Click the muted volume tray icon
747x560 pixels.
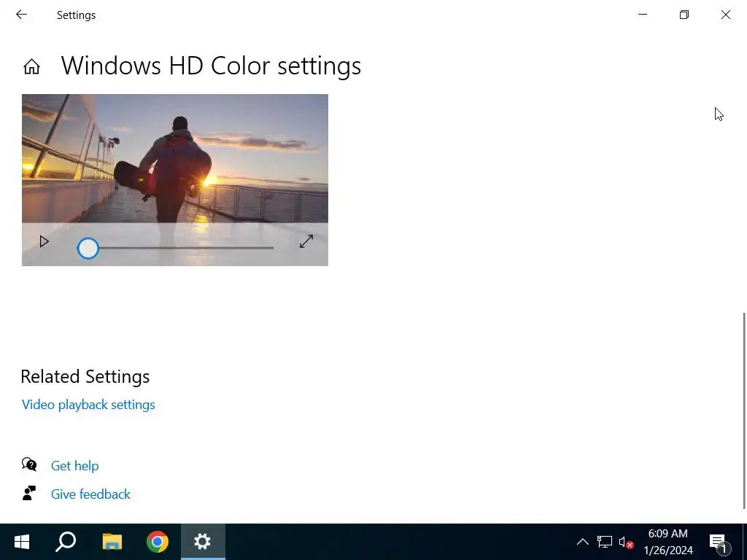(626, 542)
